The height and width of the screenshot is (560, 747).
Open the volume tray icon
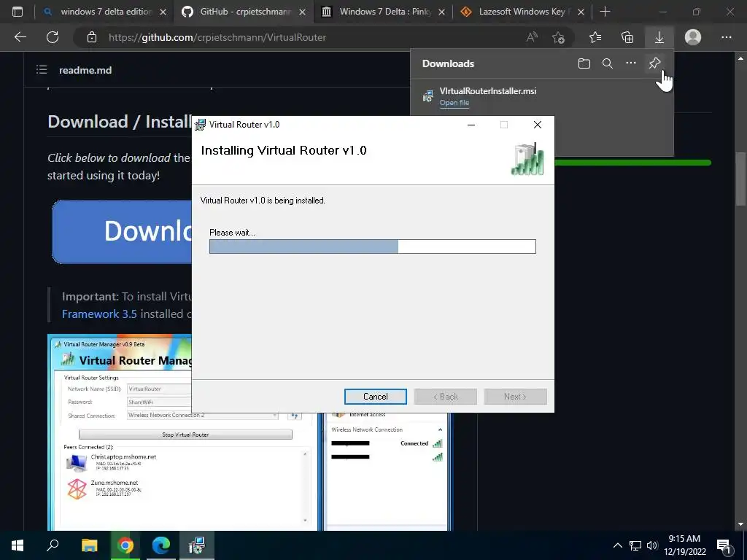(651, 545)
